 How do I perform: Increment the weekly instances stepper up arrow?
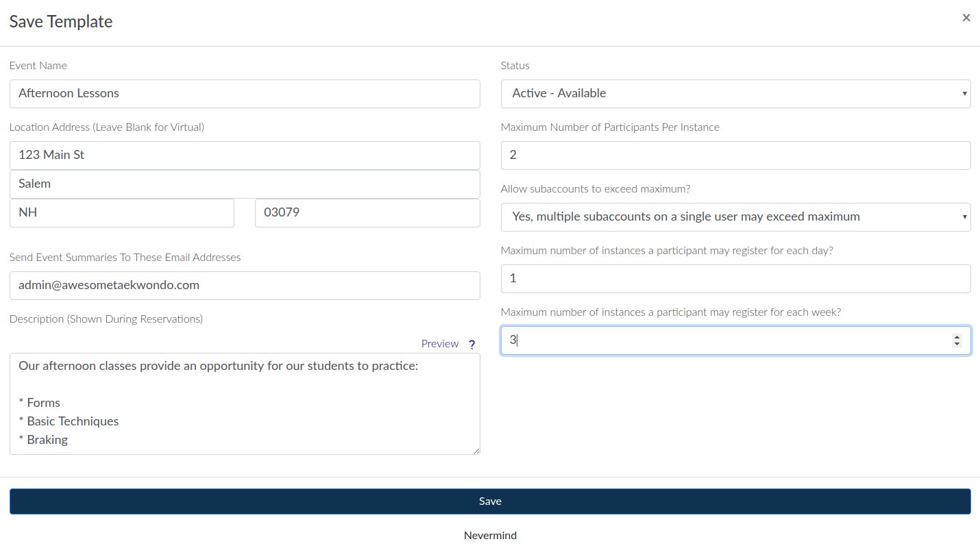click(957, 336)
